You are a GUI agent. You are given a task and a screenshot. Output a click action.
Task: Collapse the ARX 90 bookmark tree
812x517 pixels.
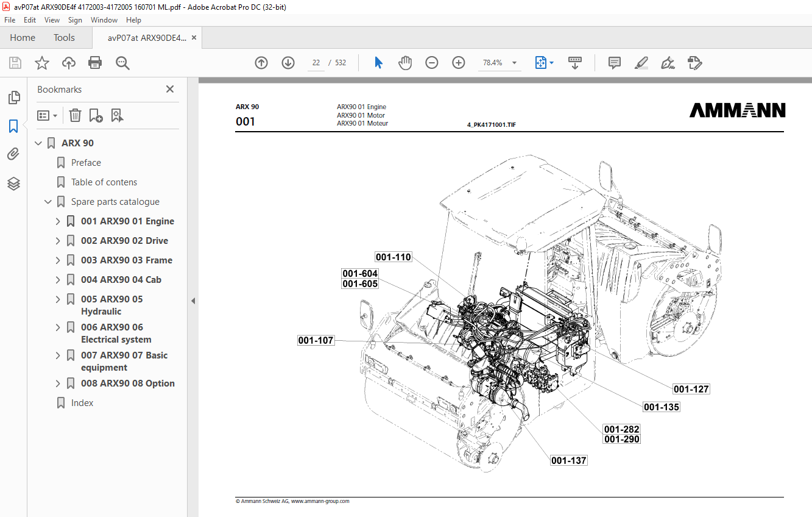point(38,143)
